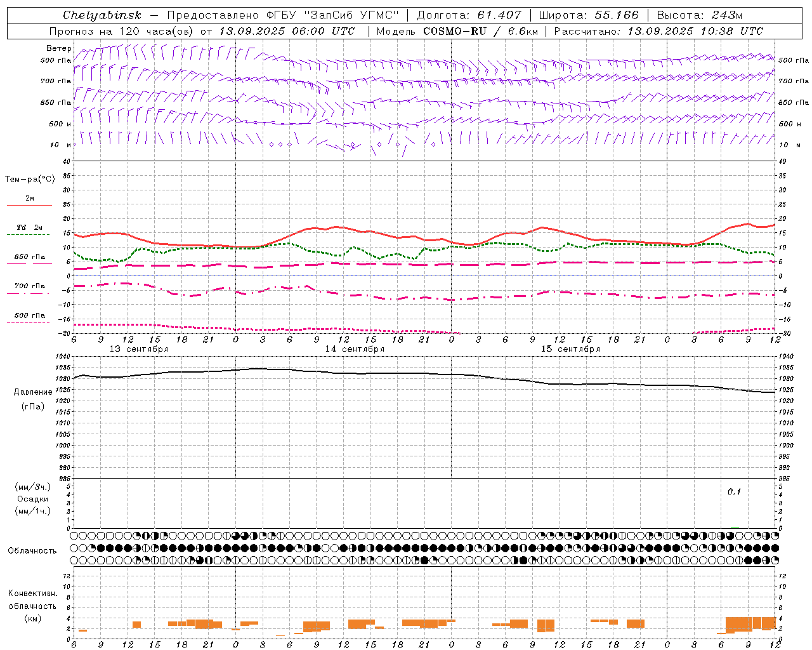The width and height of the screenshot is (812, 650).
Task: Click the Тем-ра(°C) axis label
Action: (30, 180)
